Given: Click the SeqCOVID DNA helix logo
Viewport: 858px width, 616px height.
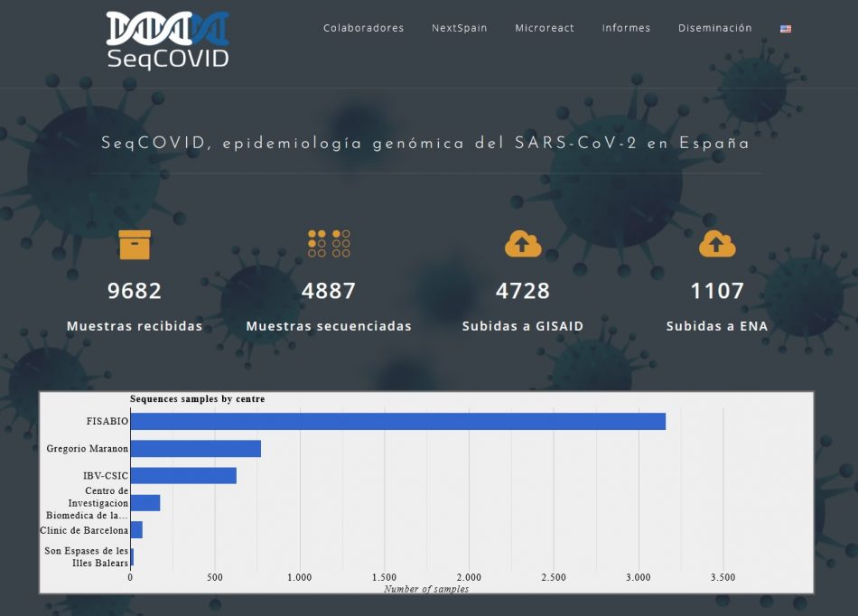Looking at the screenshot, I should pos(167,40).
